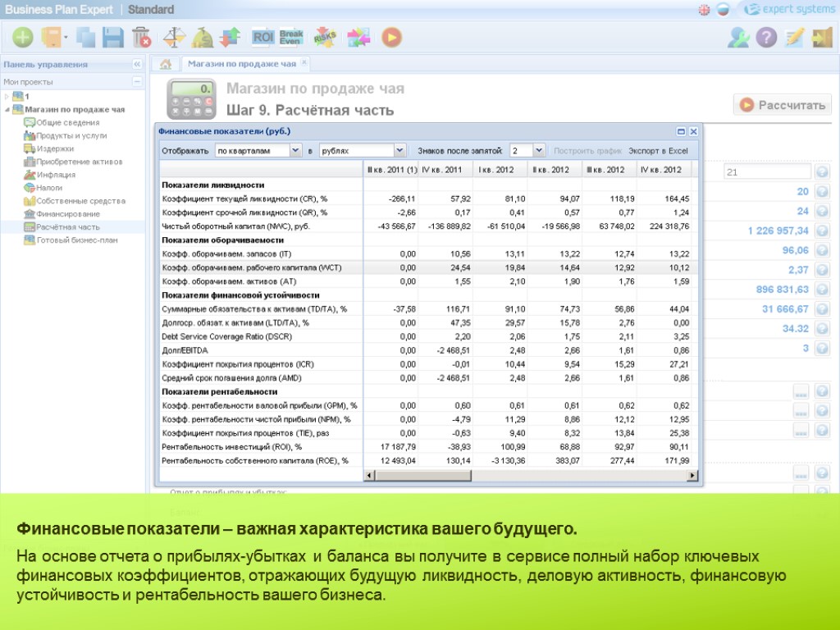Image resolution: width=840 pixels, height=630 pixels.
Task: Click the Рассчитать button
Action: click(x=783, y=105)
